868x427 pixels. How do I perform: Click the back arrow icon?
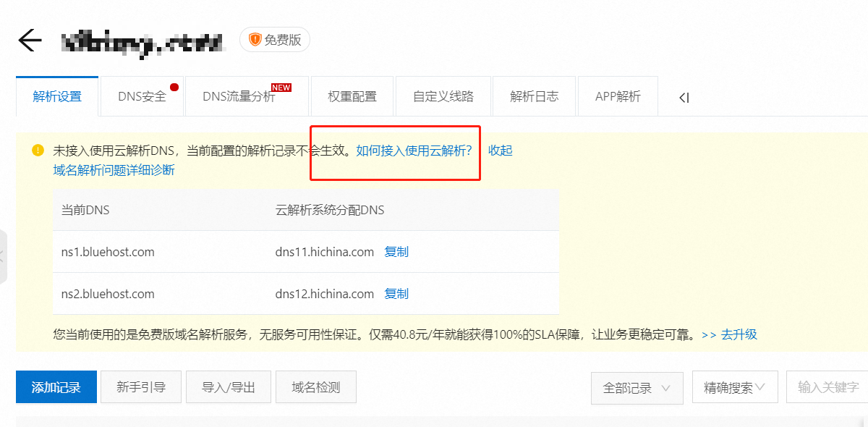point(30,41)
